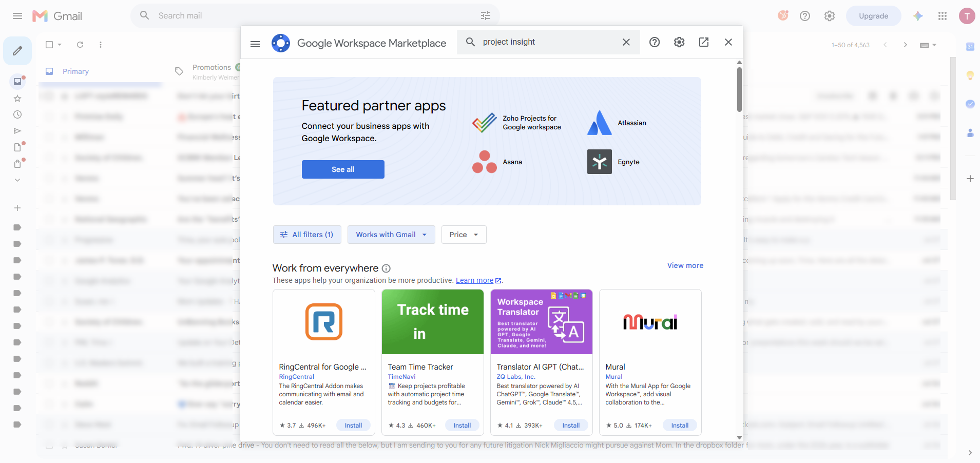
Task: Open Marketplace in a new window
Action: point(704,42)
